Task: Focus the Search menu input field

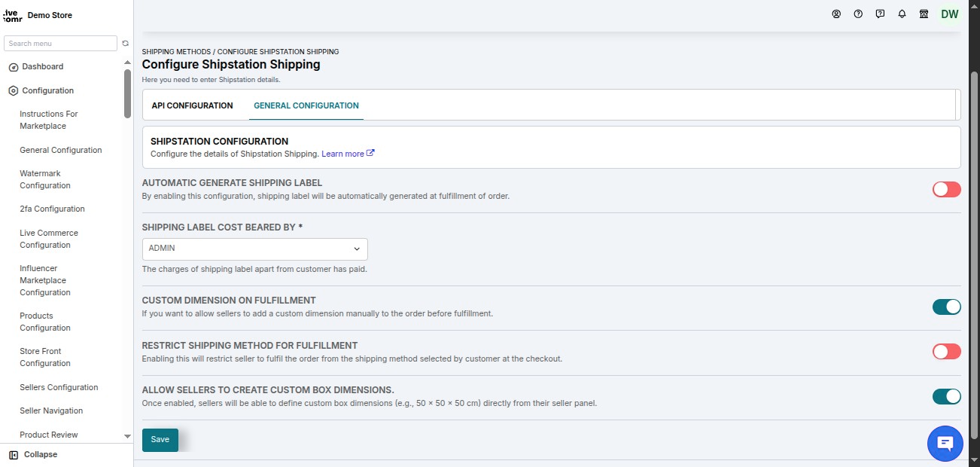Action: point(60,44)
